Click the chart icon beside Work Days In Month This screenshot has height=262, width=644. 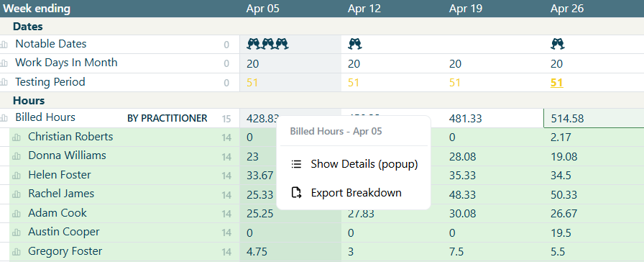(x=4, y=64)
